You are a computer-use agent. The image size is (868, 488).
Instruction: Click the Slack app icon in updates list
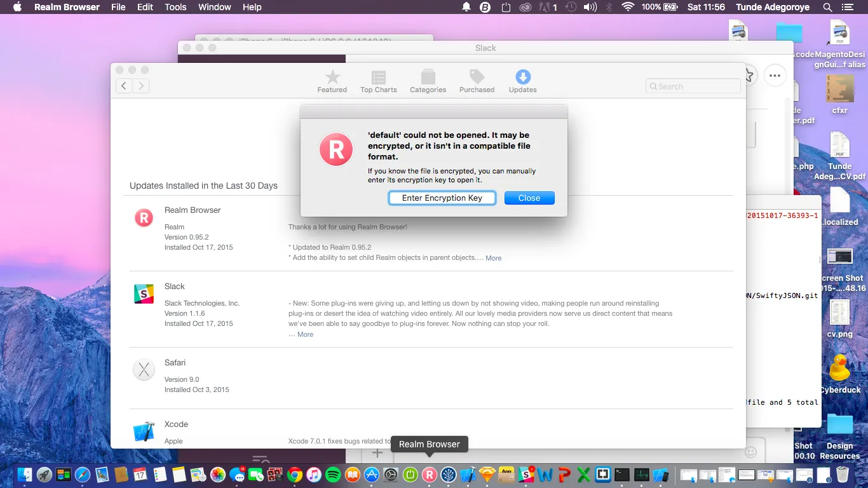point(144,294)
